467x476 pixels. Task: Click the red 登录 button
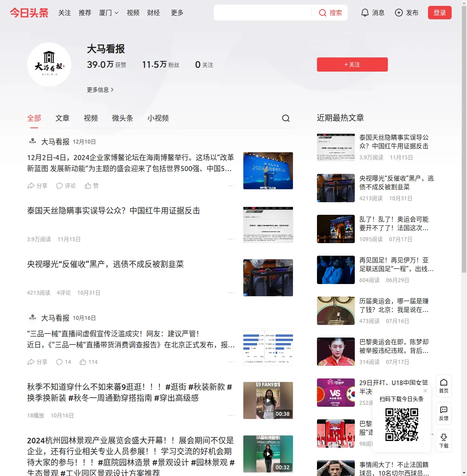440,13
